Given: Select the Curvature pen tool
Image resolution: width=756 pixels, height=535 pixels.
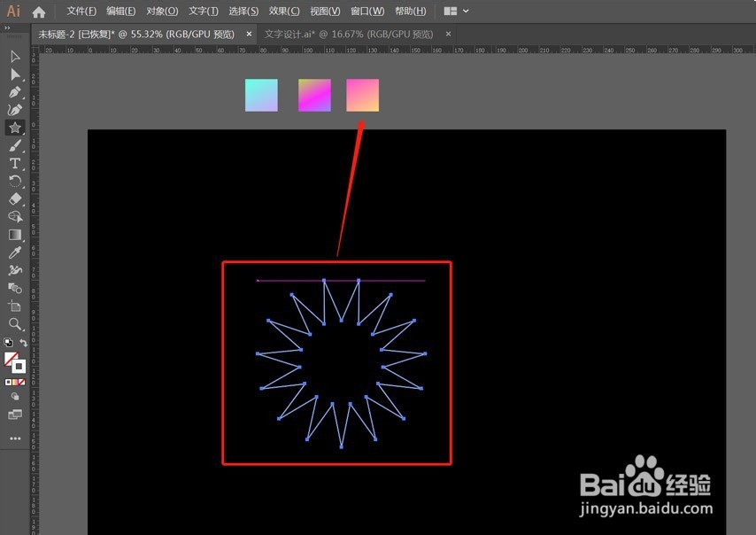Looking at the screenshot, I should [x=15, y=110].
